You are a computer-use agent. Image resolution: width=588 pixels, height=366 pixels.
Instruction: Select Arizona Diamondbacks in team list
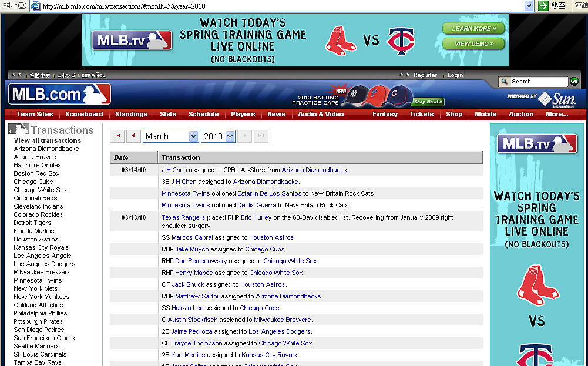coord(46,149)
